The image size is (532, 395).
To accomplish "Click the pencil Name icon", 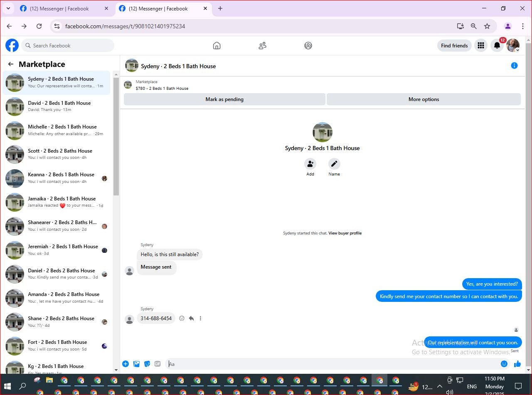I will [x=334, y=164].
